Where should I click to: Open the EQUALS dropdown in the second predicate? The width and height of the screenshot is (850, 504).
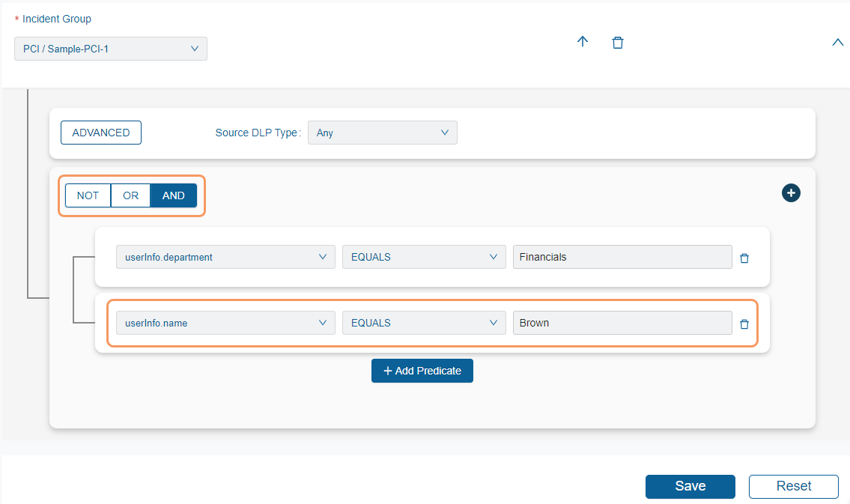click(423, 322)
